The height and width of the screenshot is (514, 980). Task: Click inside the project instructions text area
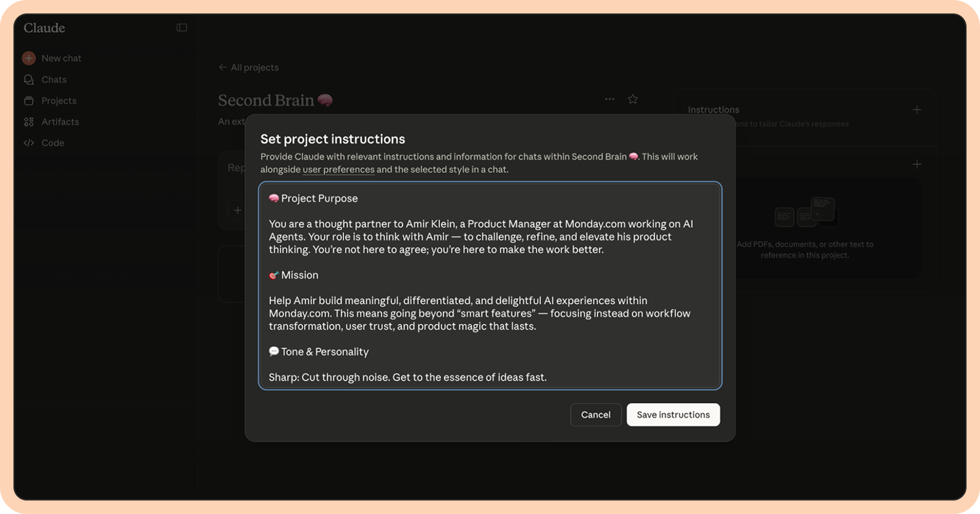tap(490, 285)
